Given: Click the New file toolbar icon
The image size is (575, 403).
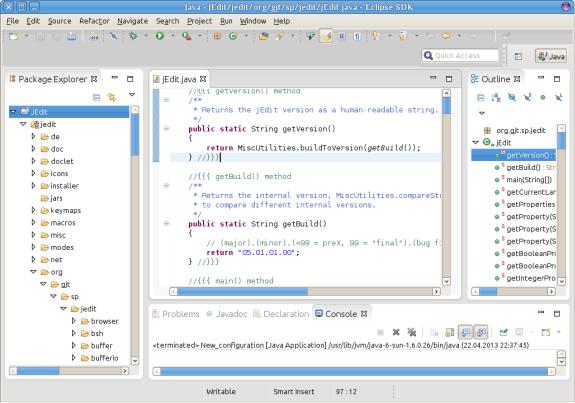Looking at the screenshot, I should (13, 36).
